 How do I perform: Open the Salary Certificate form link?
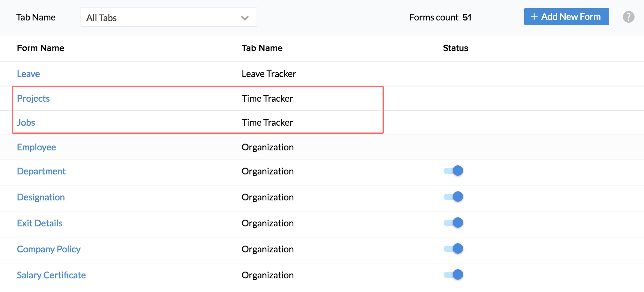51,275
